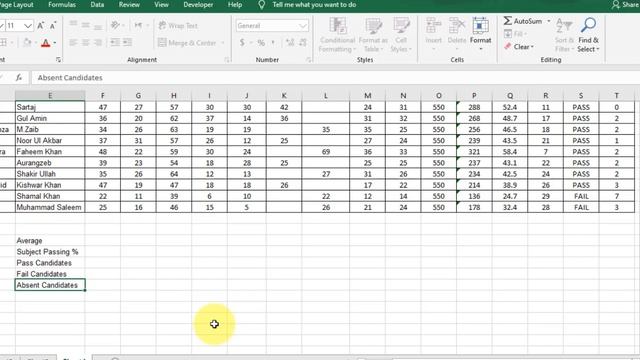Click the Middle Align icon
Viewport: 640px width, 360px height.
(x=85, y=25)
